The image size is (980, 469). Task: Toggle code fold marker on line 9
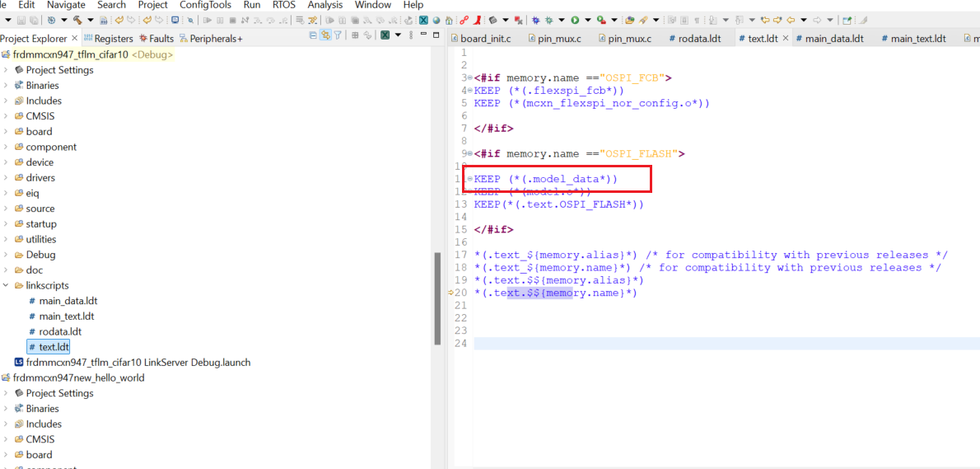(470, 153)
